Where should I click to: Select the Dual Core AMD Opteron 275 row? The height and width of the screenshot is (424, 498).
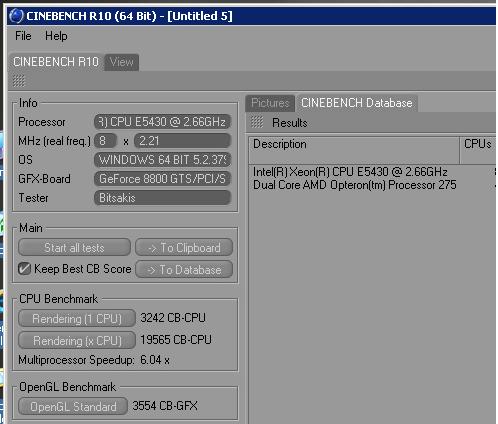pyautogui.click(x=373, y=185)
